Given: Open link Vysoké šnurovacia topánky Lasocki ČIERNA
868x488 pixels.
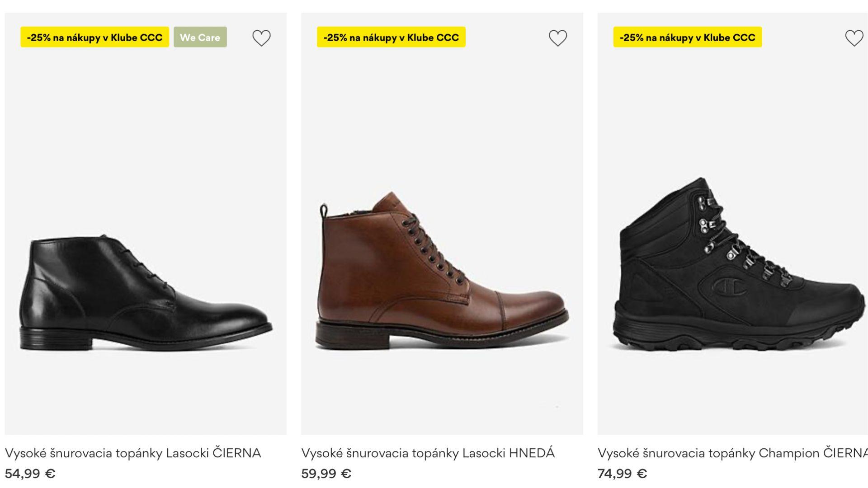Looking at the screenshot, I should coord(133,453).
